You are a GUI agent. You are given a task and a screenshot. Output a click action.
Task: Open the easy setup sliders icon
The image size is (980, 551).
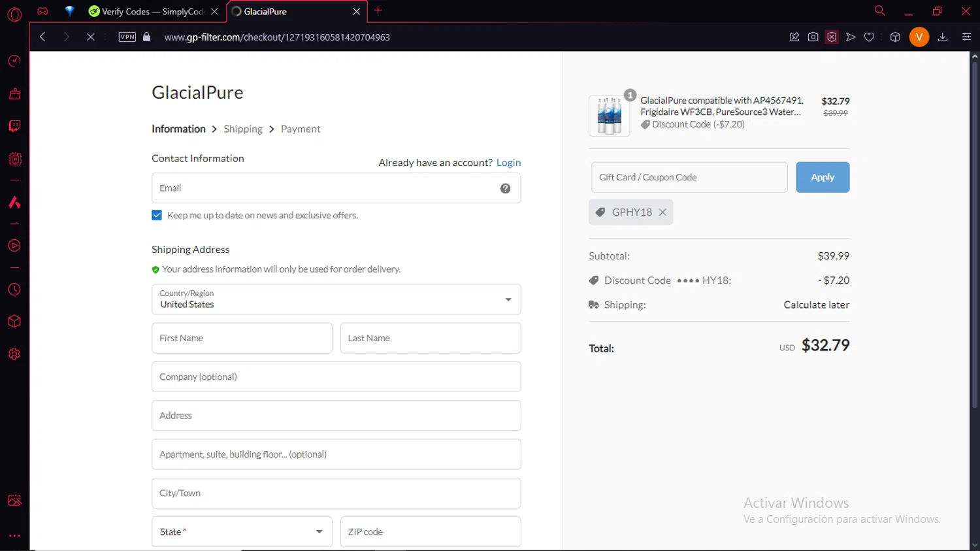click(x=966, y=37)
